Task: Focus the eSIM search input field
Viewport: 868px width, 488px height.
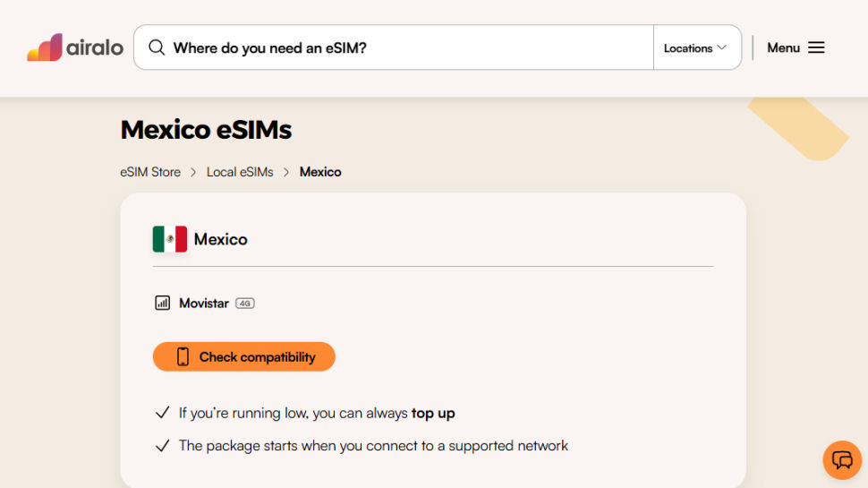Action: 403,47
